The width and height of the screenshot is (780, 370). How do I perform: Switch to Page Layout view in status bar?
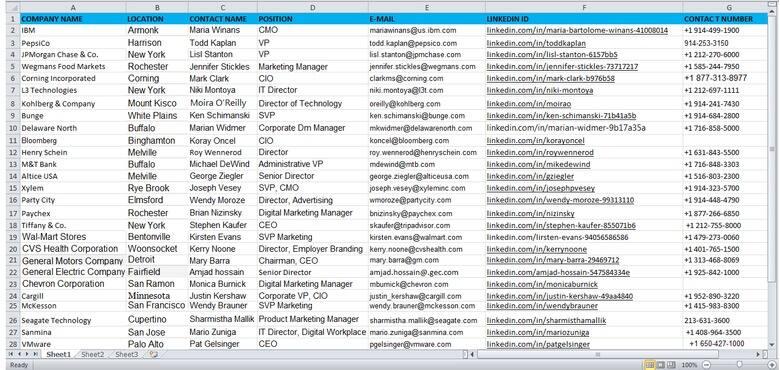click(x=661, y=365)
